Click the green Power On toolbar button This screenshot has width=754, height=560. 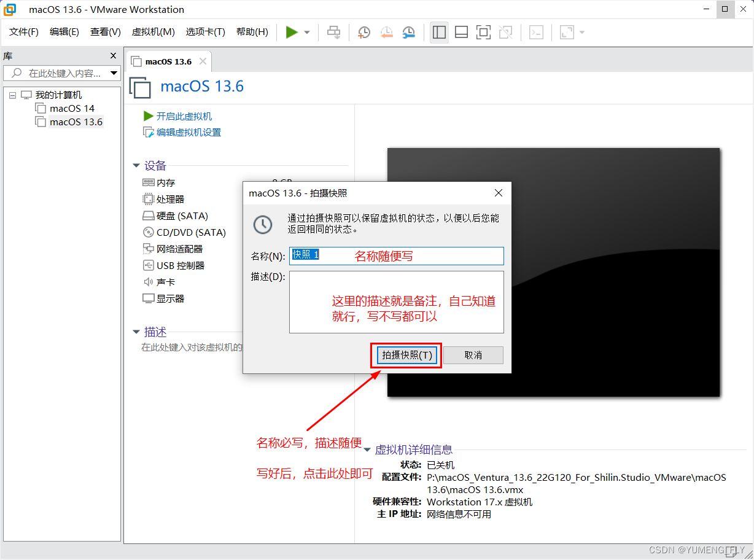[x=292, y=33]
